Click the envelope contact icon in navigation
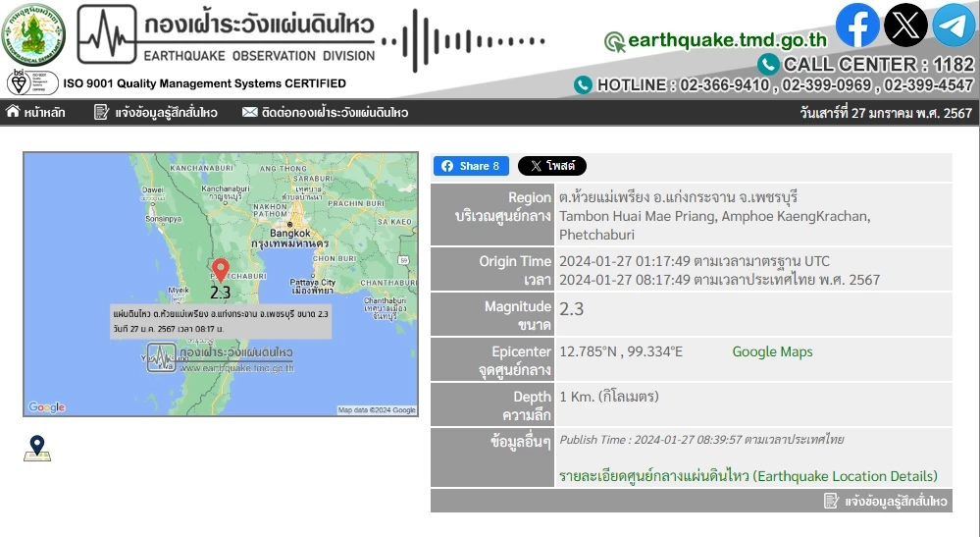Image resolution: width=980 pixels, height=537 pixels. 249,112
